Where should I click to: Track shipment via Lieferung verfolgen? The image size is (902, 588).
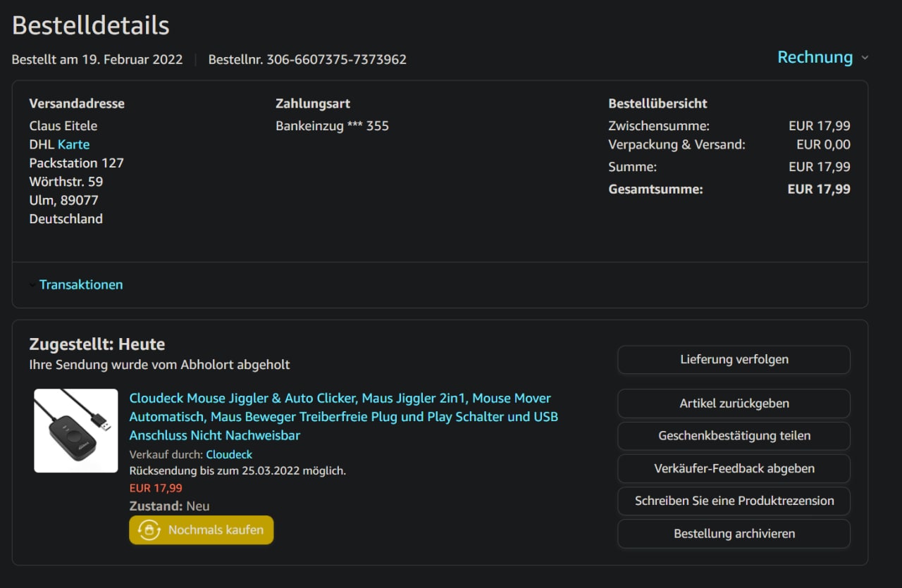coord(734,359)
